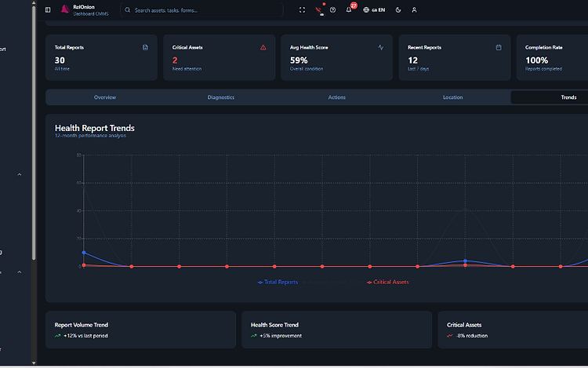The width and height of the screenshot is (588, 368).
Task: Click the red '2' Critical Assets value
Action: click(175, 60)
